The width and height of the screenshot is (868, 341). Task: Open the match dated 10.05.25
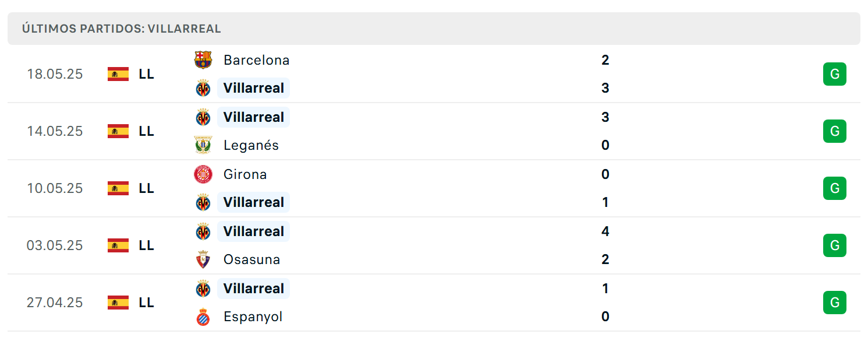(x=434, y=188)
